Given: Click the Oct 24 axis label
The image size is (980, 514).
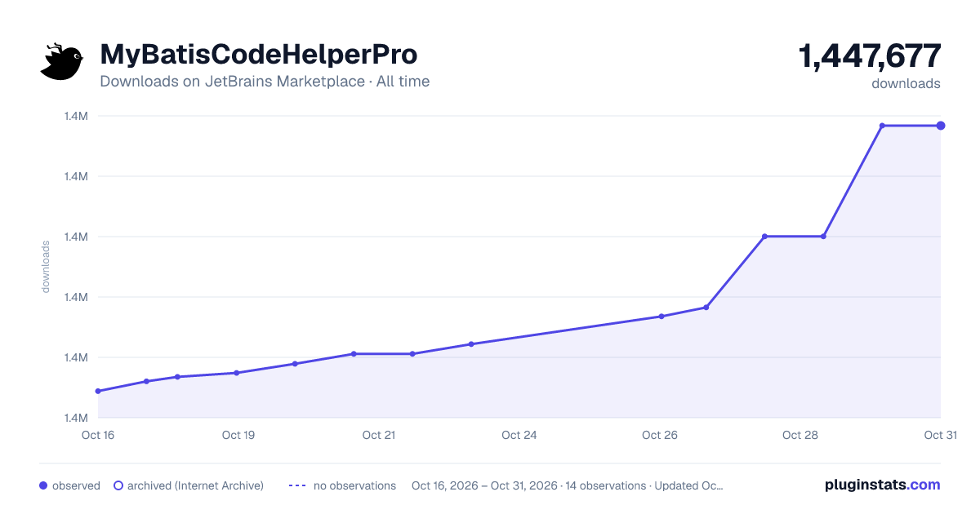Looking at the screenshot, I should tap(519, 435).
